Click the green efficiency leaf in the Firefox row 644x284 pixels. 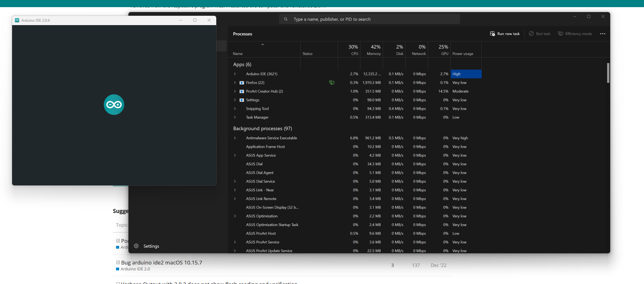click(332, 83)
